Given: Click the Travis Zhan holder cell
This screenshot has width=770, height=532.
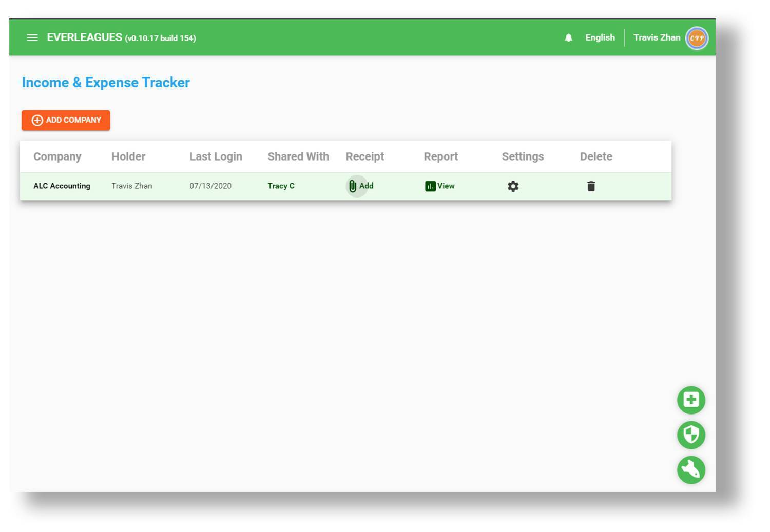Looking at the screenshot, I should point(132,186).
